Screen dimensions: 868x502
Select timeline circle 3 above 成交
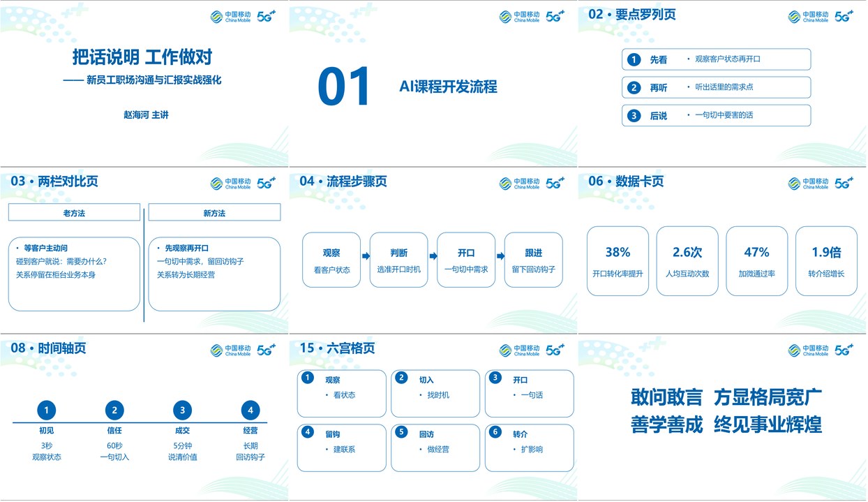pyautogui.click(x=182, y=411)
